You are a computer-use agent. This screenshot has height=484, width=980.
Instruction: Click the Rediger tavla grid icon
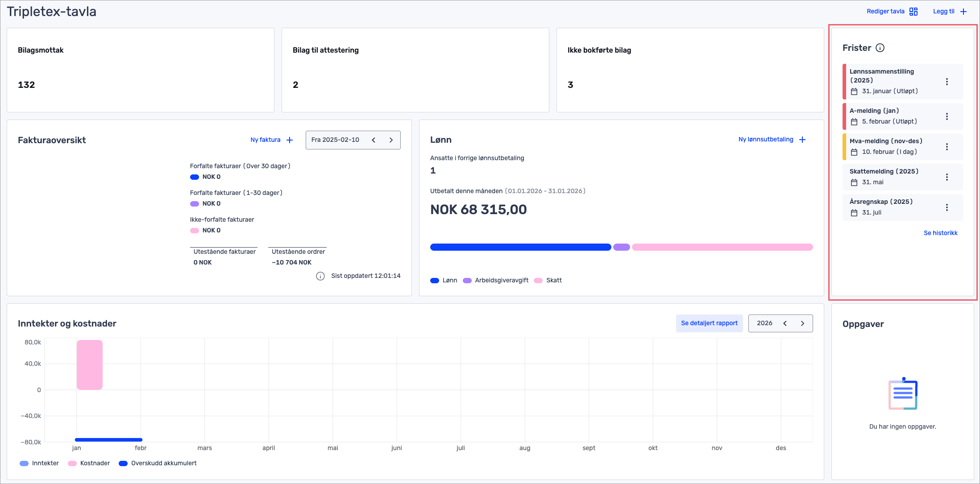(914, 12)
